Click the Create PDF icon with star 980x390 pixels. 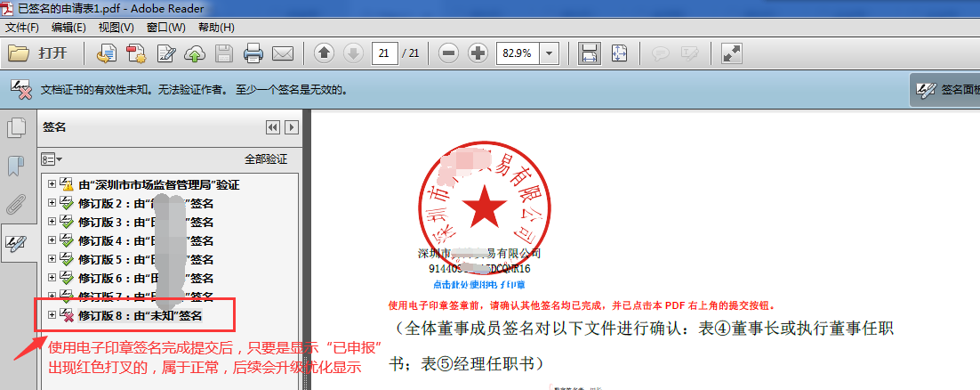(x=136, y=53)
